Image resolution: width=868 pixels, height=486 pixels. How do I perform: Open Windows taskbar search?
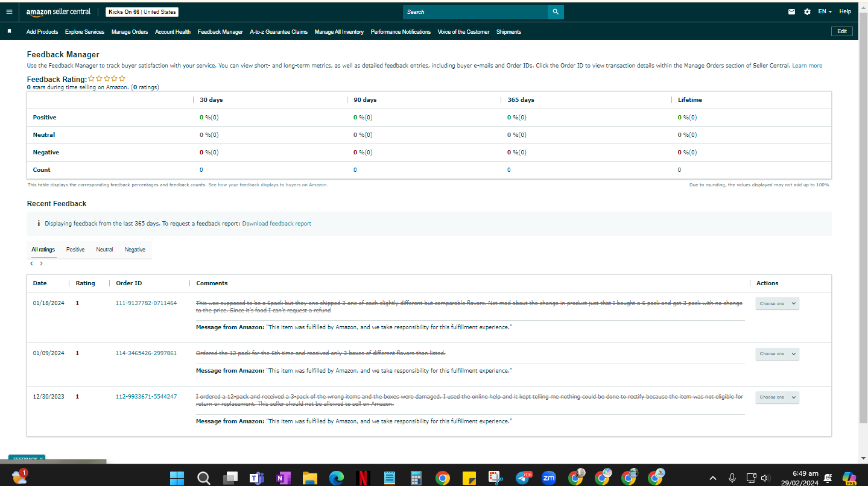[x=204, y=478]
